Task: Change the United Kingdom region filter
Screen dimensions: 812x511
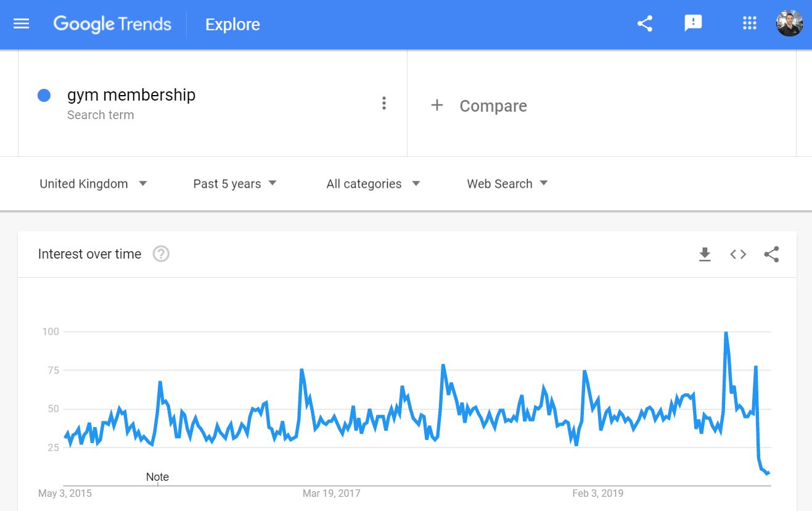Action: pyautogui.click(x=93, y=184)
